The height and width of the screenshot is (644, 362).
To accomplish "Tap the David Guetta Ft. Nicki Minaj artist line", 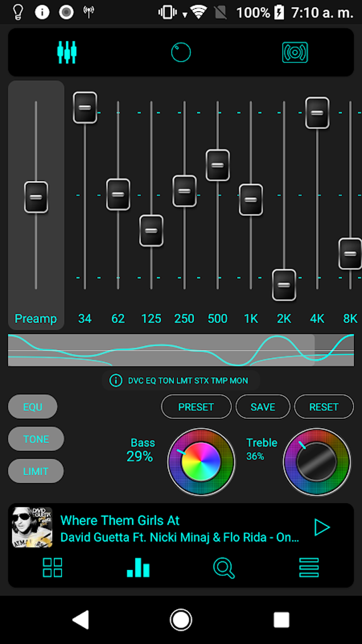I will (180, 537).
